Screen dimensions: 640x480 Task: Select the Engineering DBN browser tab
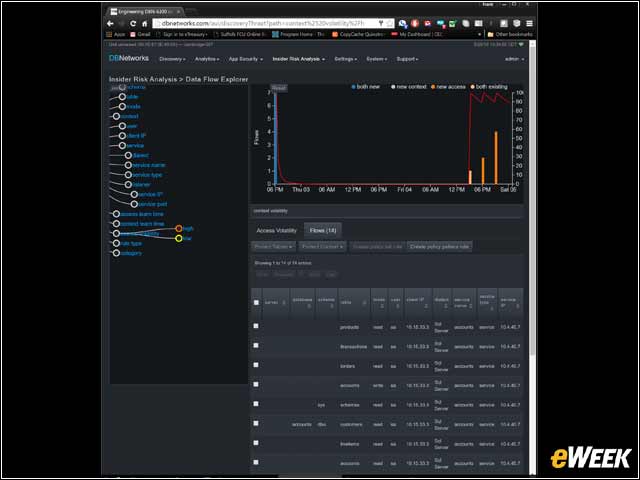tap(146, 11)
